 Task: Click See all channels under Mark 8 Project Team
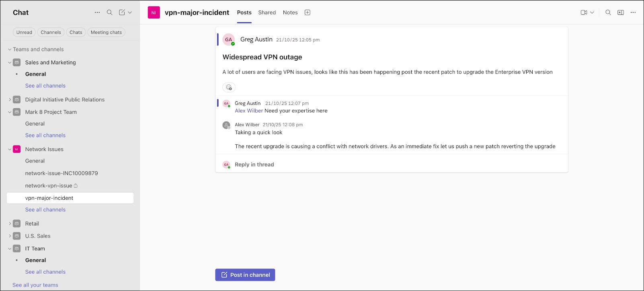tap(45, 135)
